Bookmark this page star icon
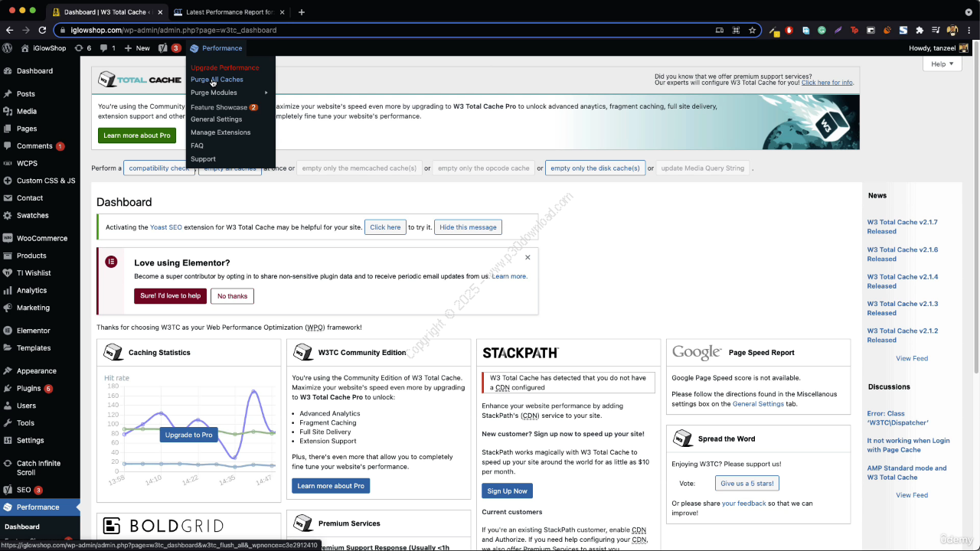The width and height of the screenshot is (980, 551). (753, 30)
